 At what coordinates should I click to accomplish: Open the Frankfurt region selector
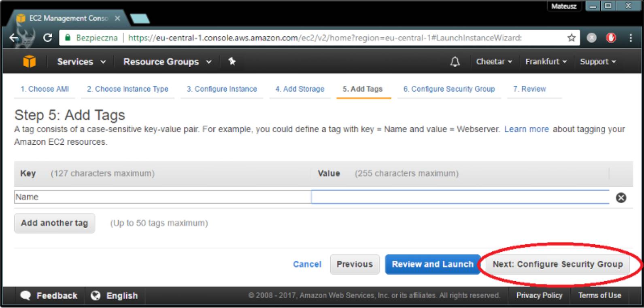[546, 61]
